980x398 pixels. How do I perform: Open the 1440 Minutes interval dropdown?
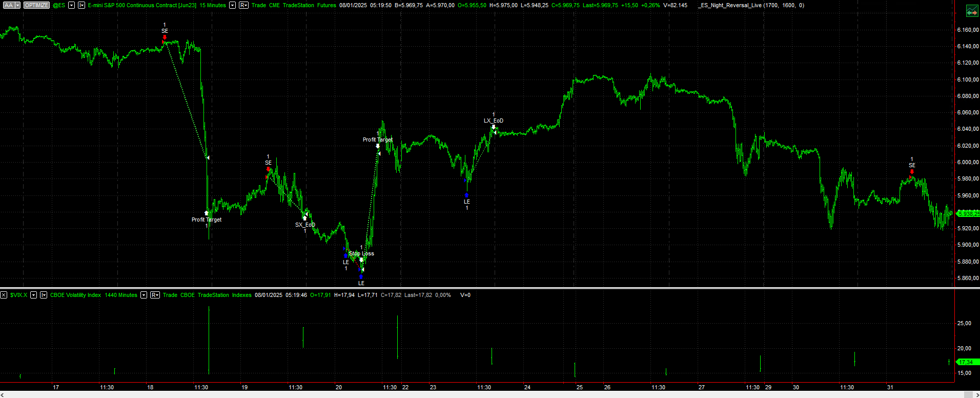[144, 295]
